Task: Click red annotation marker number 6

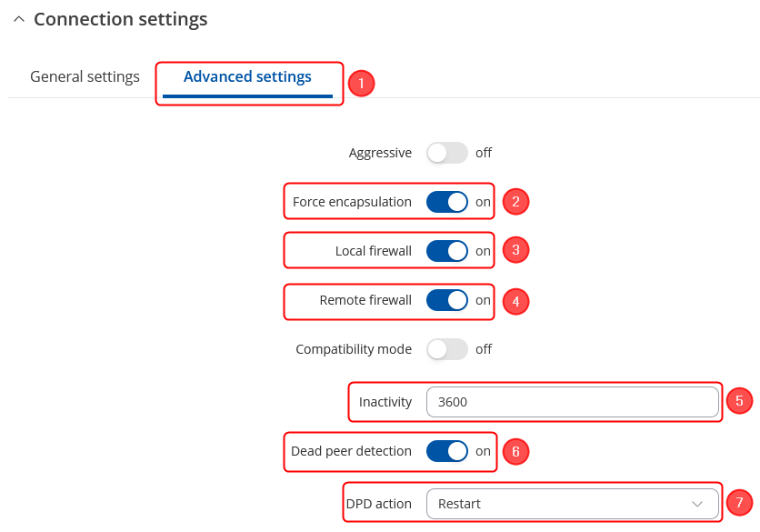Action: coord(515,451)
